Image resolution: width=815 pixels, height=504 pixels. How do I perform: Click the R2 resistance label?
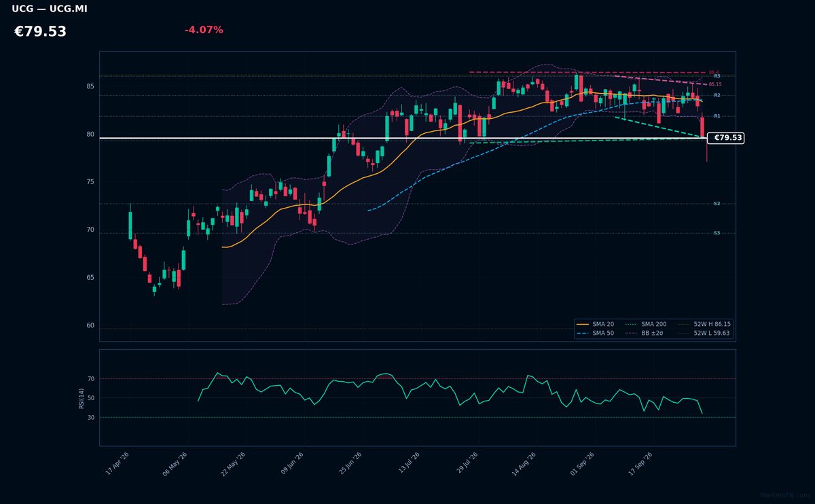click(717, 95)
